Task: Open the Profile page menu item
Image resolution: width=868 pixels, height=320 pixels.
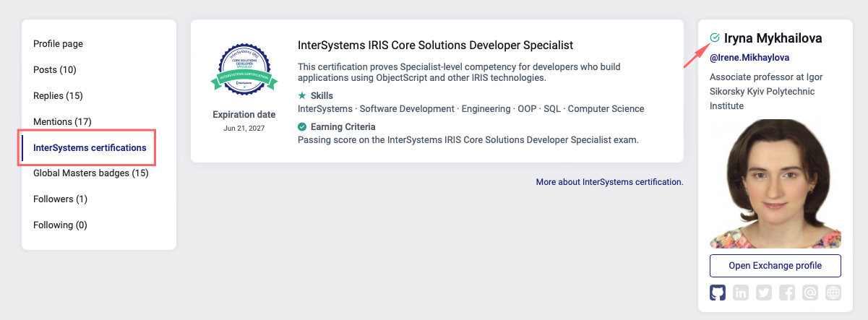Action: 58,44
